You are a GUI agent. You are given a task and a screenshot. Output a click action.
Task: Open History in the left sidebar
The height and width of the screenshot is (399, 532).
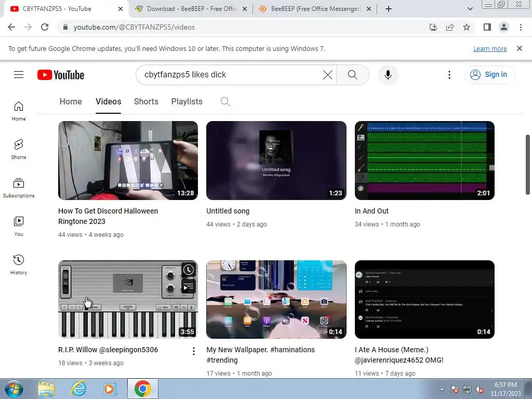(19, 264)
